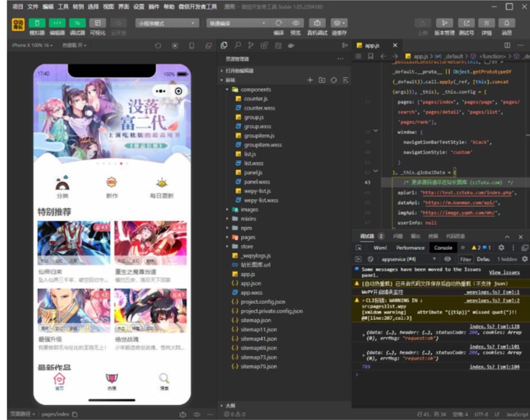Image resolution: width=530 pixels, height=420 pixels.
Task: Open the appservice context dropdown
Action: coord(408,259)
